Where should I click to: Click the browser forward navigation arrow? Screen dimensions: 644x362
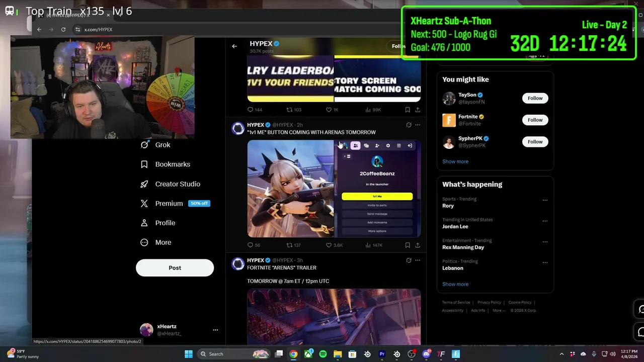(51, 30)
